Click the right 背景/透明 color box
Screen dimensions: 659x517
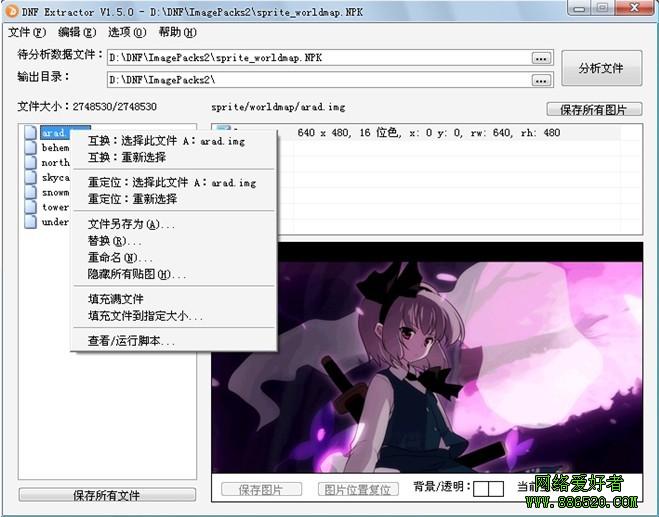(x=496, y=489)
